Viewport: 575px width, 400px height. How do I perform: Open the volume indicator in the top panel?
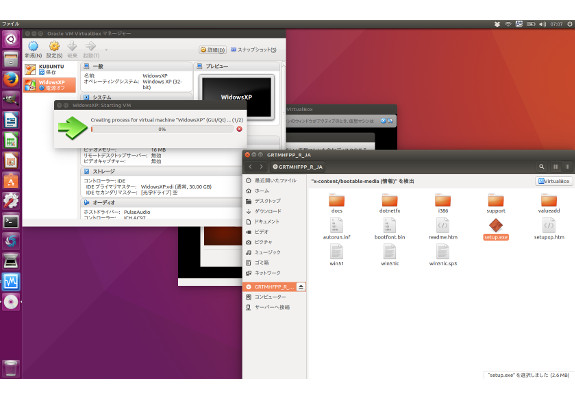(x=542, y=24)
